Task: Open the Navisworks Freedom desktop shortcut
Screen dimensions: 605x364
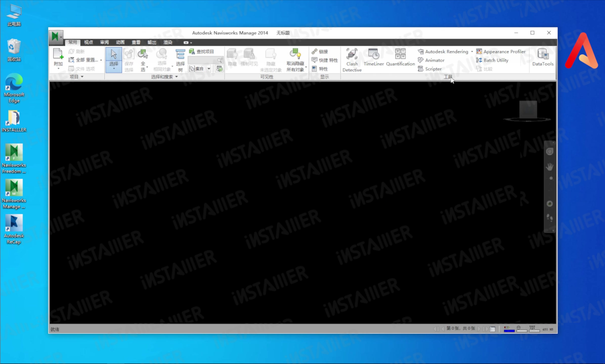Action: [x=14, y=158]
